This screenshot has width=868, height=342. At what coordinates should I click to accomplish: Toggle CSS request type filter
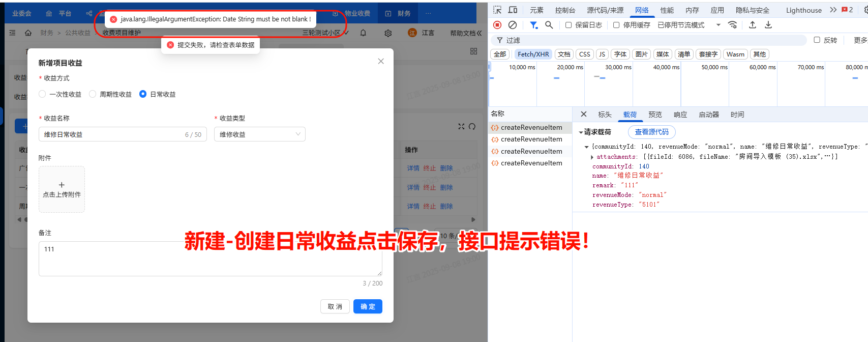[585, 54]
